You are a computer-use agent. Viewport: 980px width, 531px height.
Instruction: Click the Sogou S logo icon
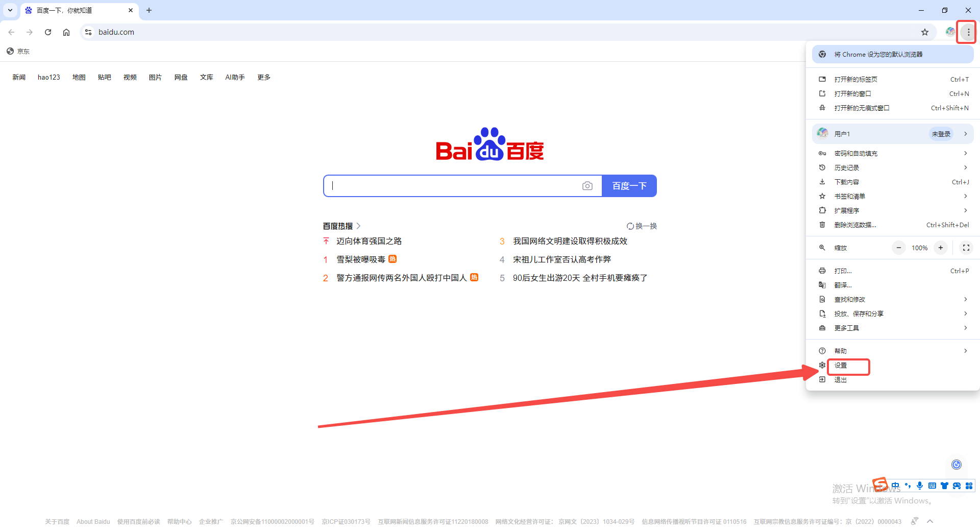pos(880,484)
